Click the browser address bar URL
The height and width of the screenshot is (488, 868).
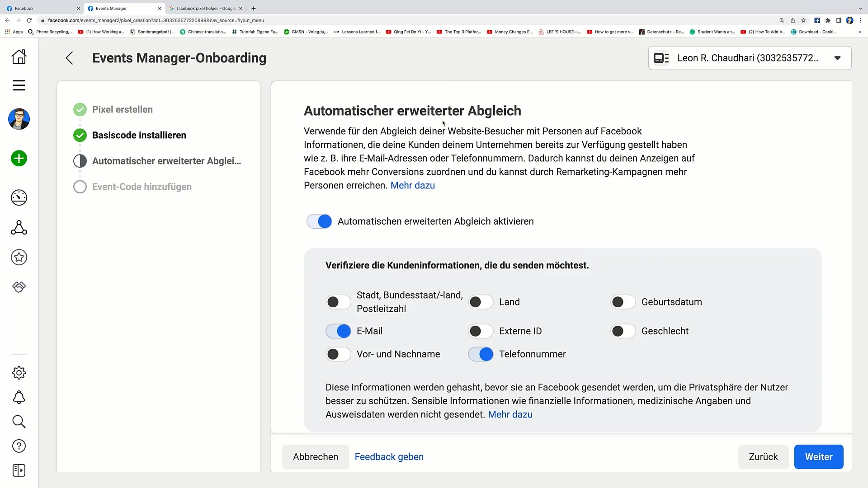pyautogui.click(x=156, y=20)
